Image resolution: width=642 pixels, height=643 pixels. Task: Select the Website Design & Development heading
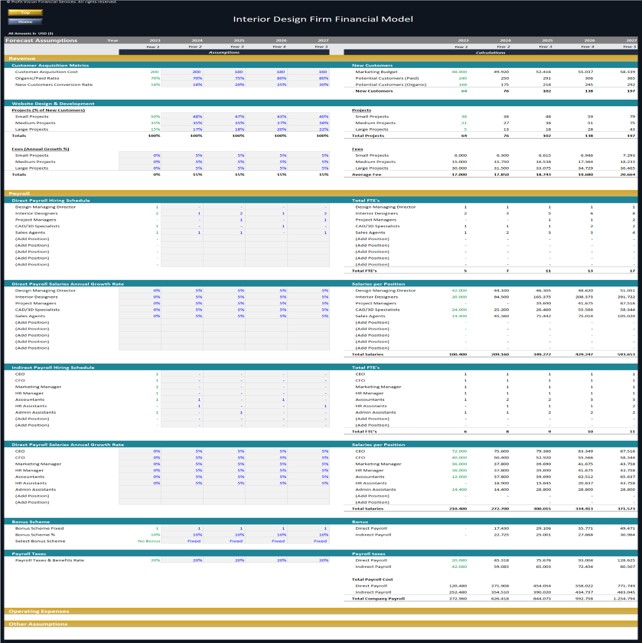click(x=53, y=104)
